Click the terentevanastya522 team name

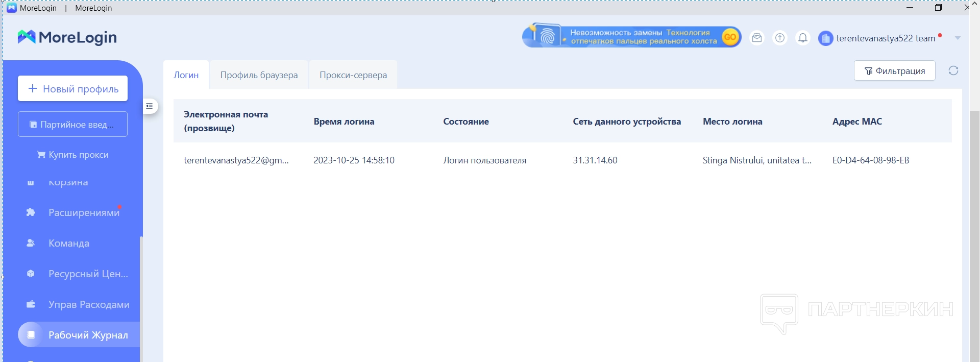[886, 38]
